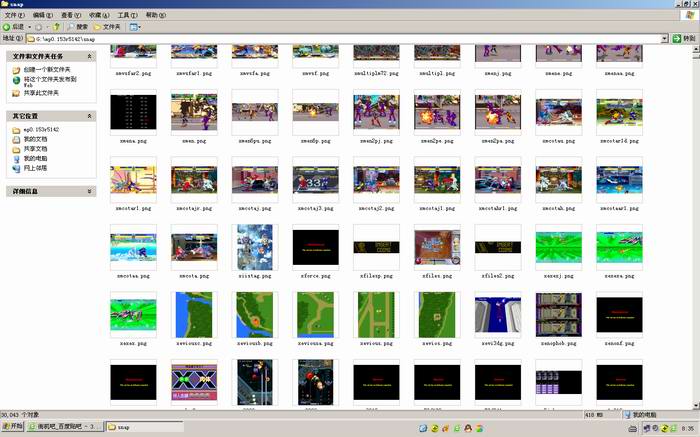This screenshot has height=437, width=700.
Task: Click the xmcotah.png file name
Action: point(558,208)
